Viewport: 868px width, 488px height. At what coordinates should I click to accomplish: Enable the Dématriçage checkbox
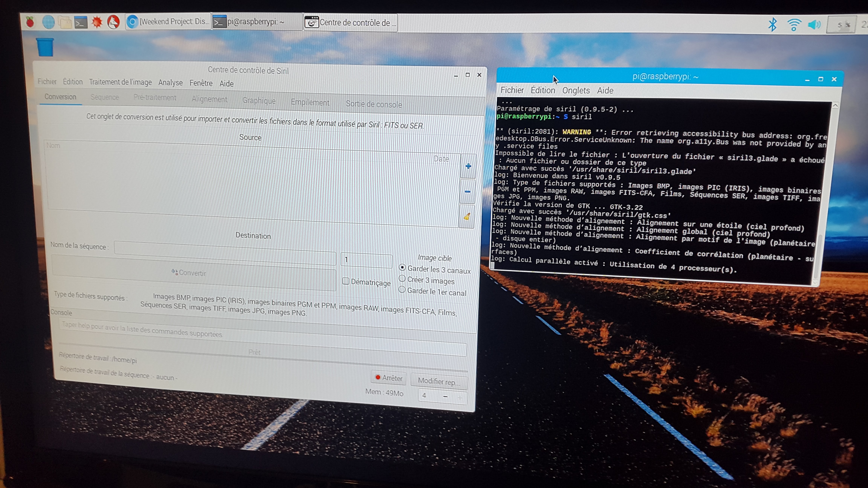pyautogui.click(x=346, y=281)
